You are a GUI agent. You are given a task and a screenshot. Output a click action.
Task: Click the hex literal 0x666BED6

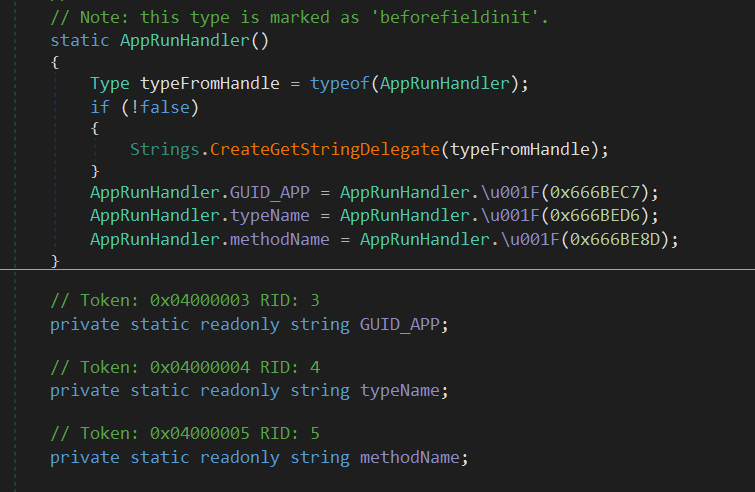tap(611, 214)
